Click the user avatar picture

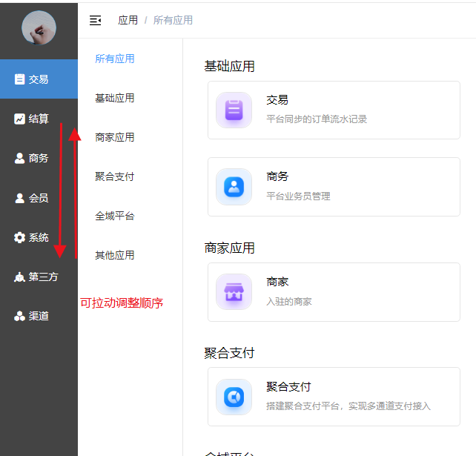pos(39,28)
